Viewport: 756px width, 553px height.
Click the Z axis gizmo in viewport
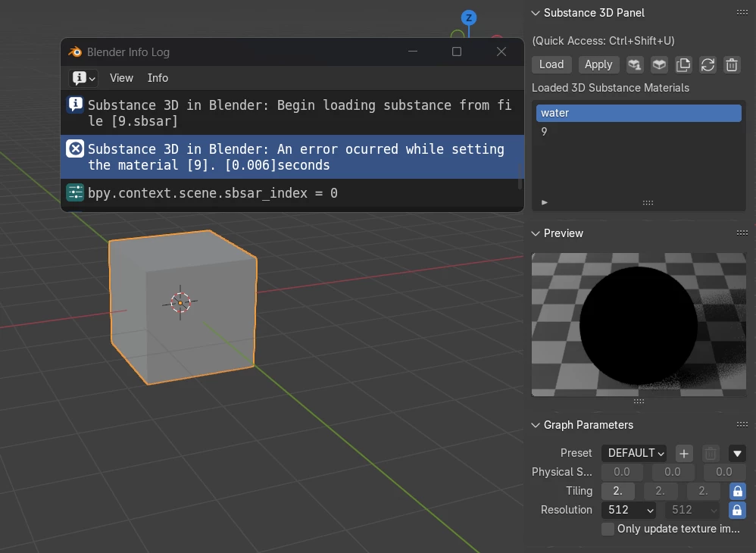click(469, 18)
